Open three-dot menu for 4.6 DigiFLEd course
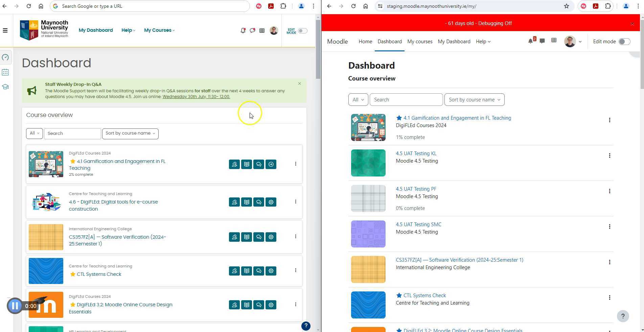644x332 pixels. tap(296, 202)
